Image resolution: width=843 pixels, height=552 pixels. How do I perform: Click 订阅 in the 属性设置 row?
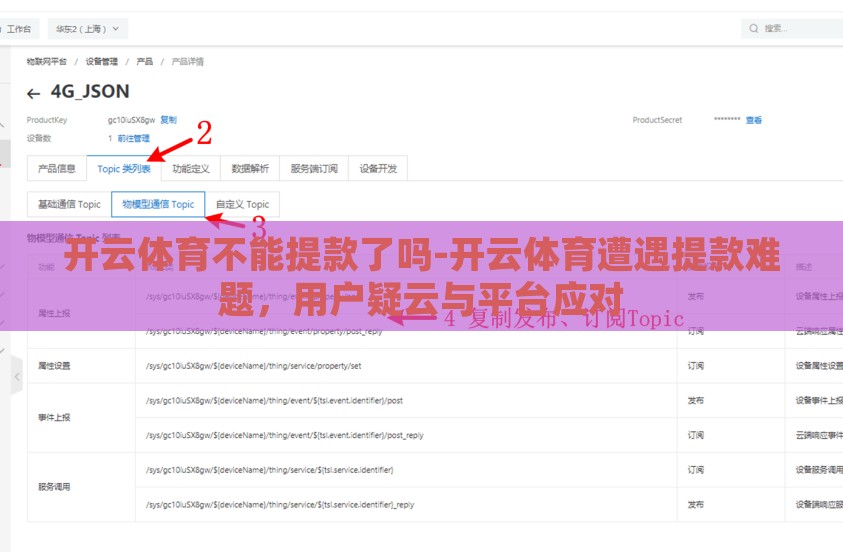pyautogui.click(x=696, y=365)
